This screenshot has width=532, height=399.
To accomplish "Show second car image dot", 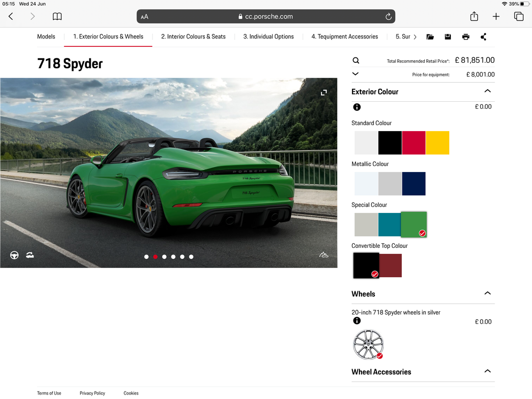I will [156, 257].
